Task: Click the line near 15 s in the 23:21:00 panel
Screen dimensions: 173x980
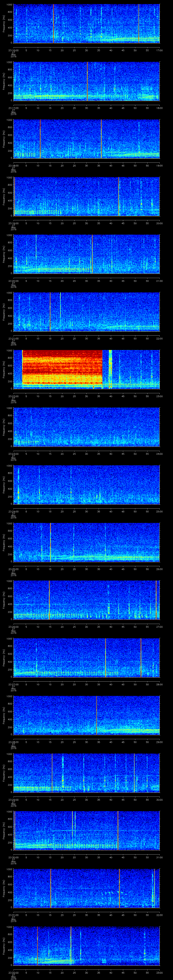Action: coord(50,312)
